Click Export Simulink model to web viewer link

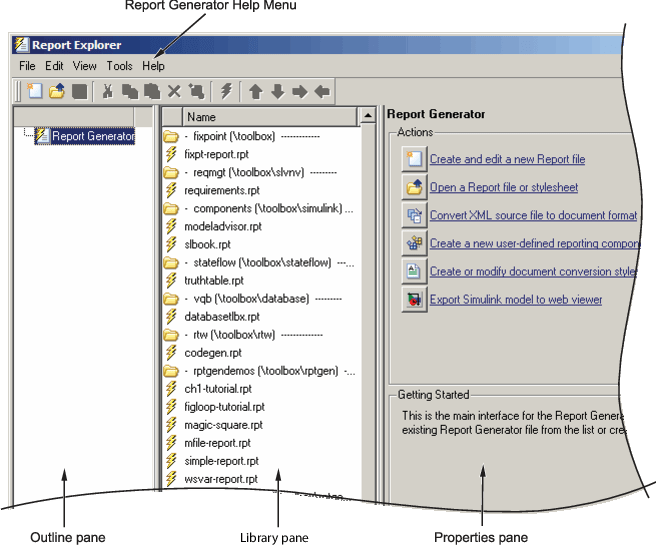516,299
